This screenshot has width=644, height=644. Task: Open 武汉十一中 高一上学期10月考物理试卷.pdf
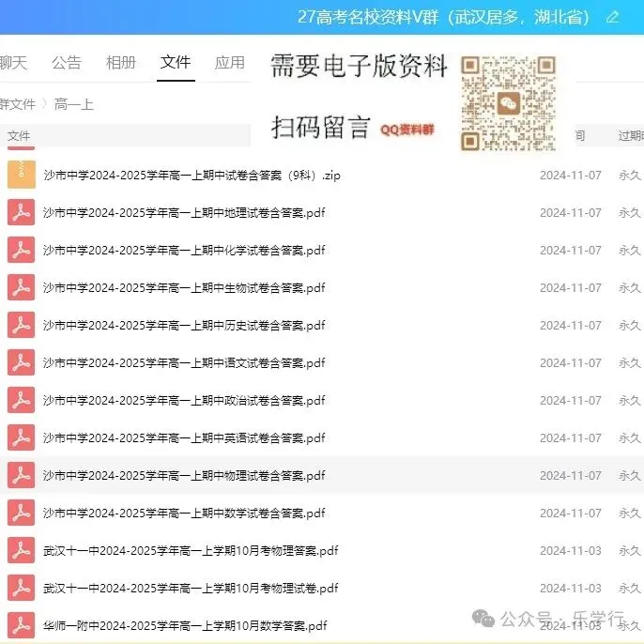[x=191, y=589]
